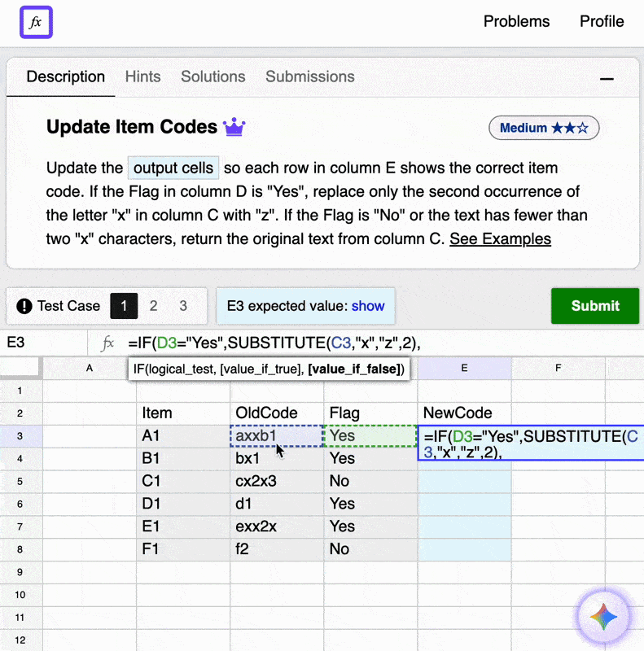Switch to the Solutions tab

pos(212,76)
